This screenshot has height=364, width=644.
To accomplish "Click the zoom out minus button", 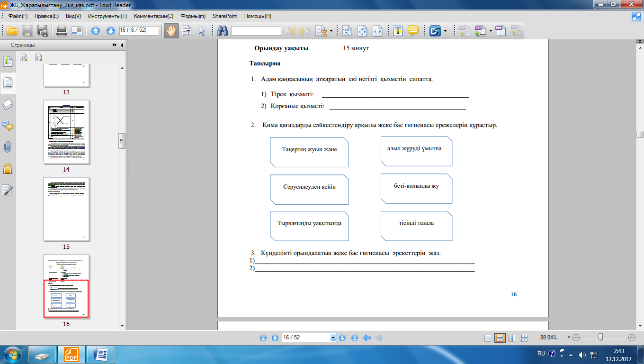I will coord(576,338).
